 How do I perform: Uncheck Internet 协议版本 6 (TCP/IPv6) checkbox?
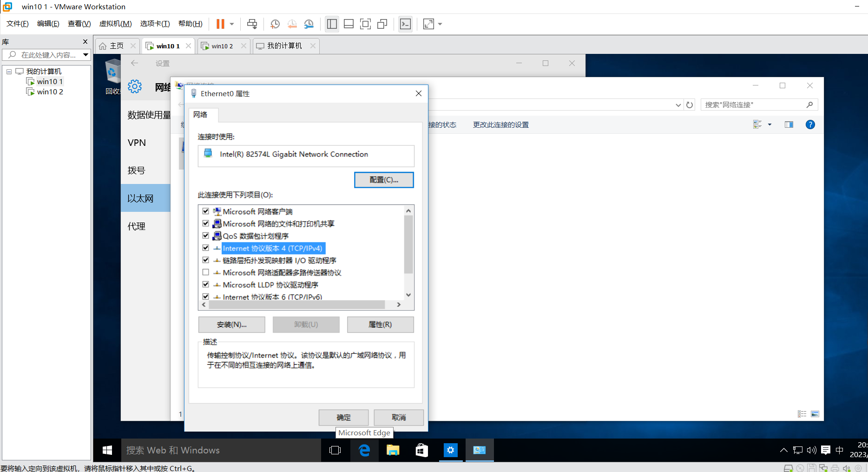point(206,296)
